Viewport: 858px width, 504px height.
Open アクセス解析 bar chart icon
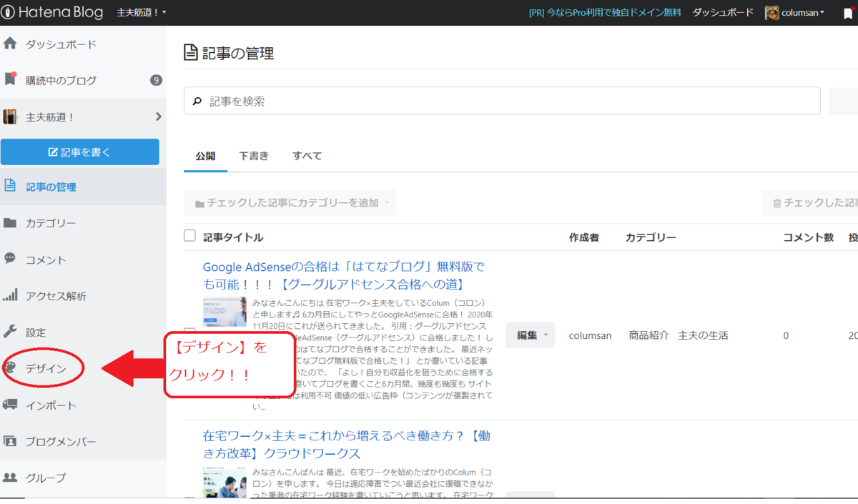coord(10,295)
